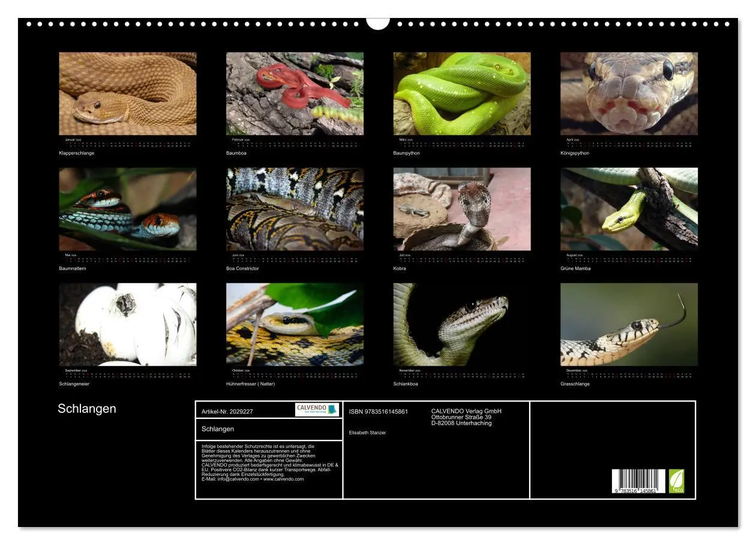Select the Grüne Mamba picture
The image size is (756, 545).
click(629, 209)
